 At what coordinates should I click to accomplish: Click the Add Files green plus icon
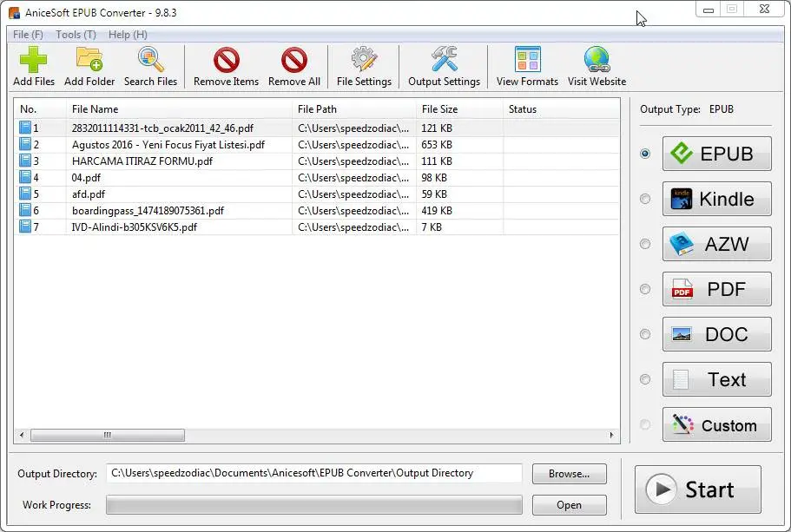(x=33, y=60)
